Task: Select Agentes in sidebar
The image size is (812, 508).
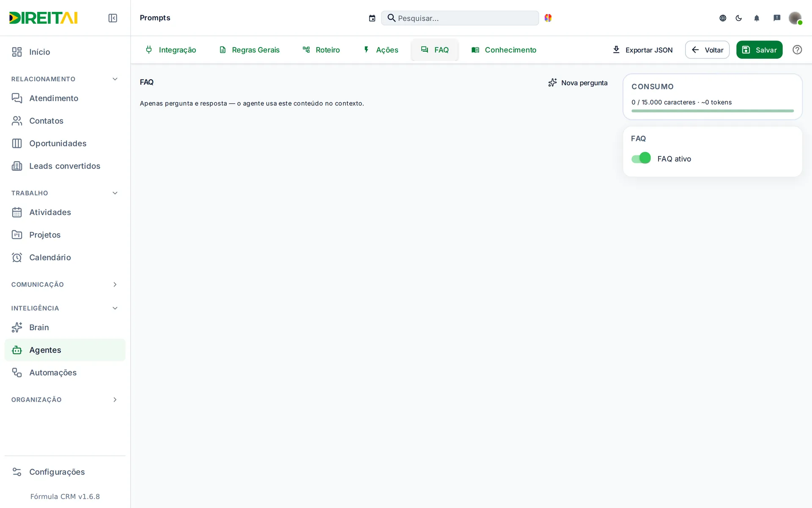Action: 65,350
